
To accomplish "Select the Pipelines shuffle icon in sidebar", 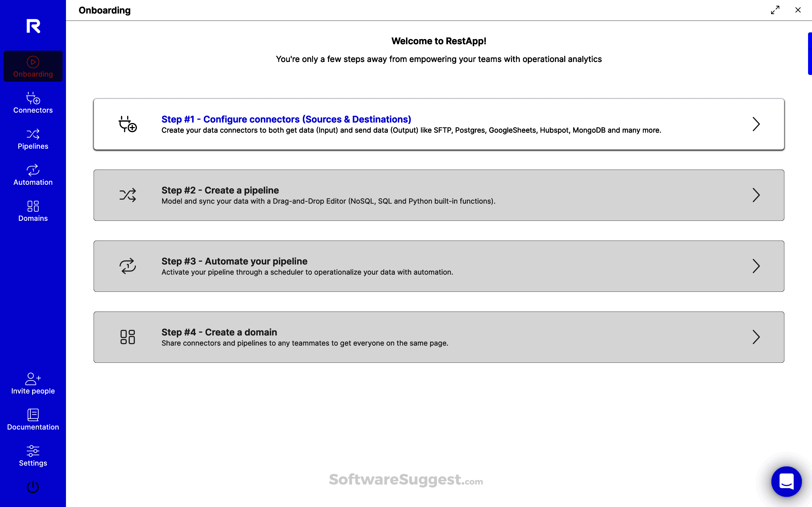I will (x=33, y=134).
